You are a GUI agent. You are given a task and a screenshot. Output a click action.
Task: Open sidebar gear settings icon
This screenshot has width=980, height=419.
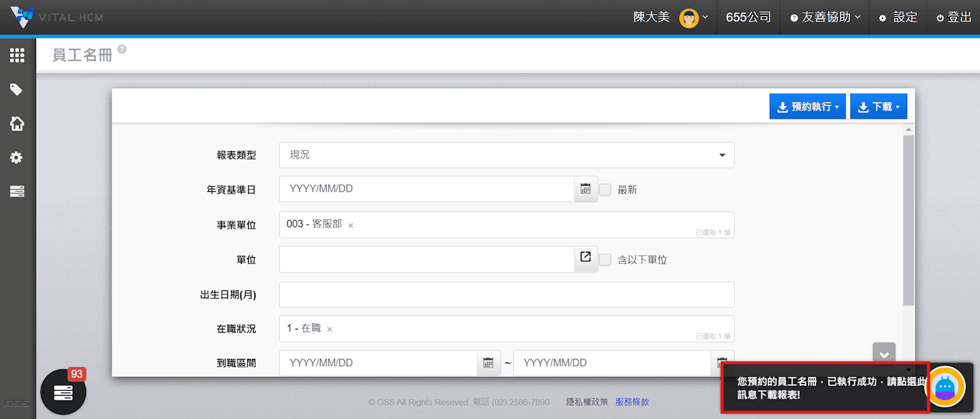click(17, 158)
